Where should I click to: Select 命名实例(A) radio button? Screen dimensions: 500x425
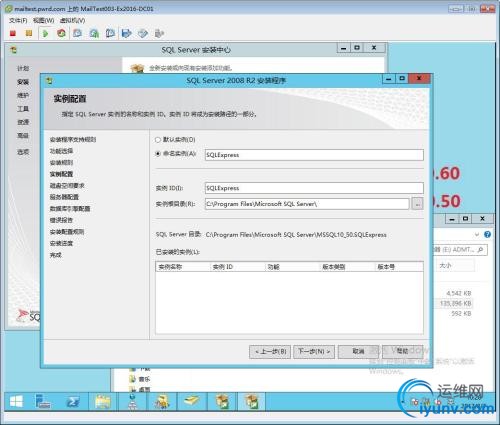158,154
